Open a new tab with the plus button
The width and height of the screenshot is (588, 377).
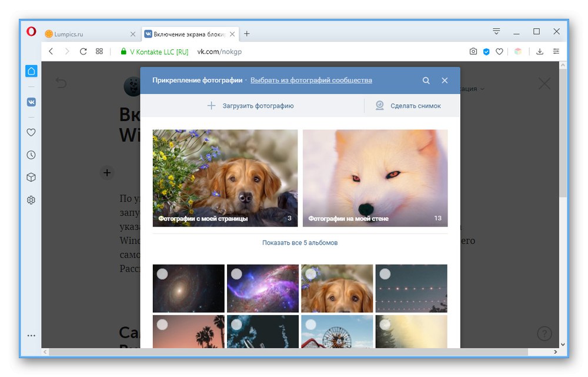point(247,34)
